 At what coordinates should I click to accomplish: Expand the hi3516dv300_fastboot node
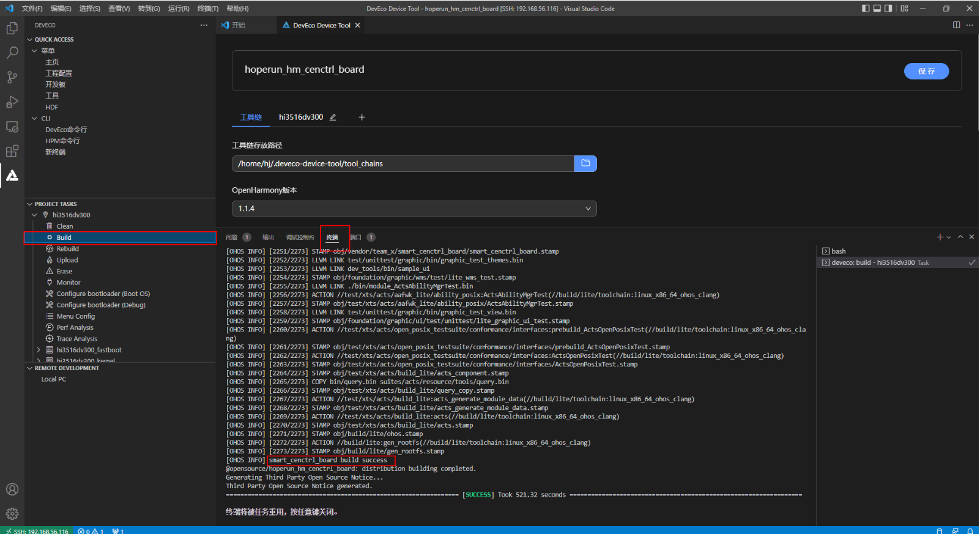tap(39, 350)
